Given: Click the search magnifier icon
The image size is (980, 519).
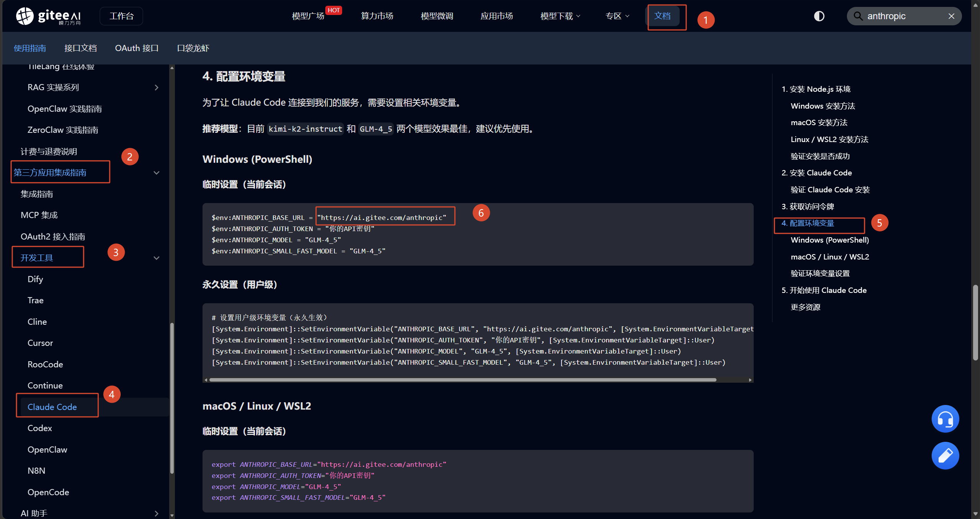Looking at the screenshot, I should tap(858, 16).
